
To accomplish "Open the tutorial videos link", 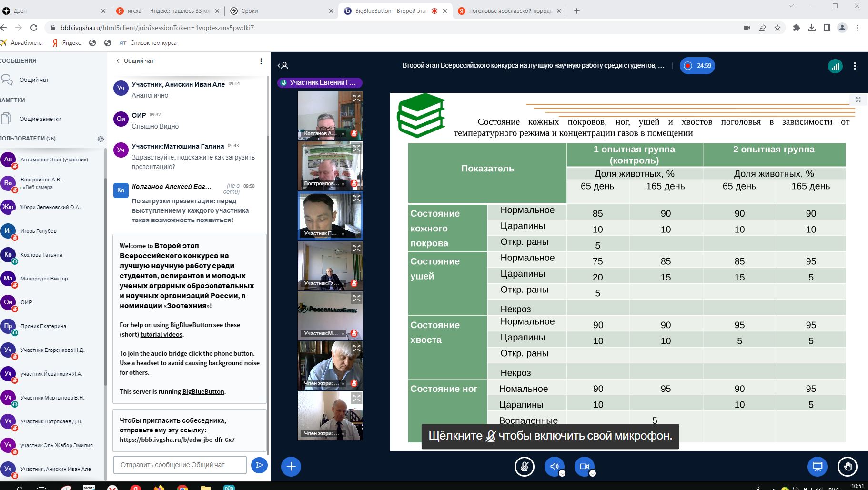I will pyautogui.click(x=160, y=334).
